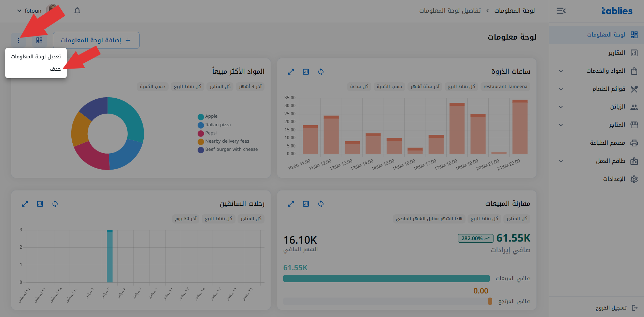Click هذا الشهر مقابل الشهر الماضي filter chip
The image size is (644, 317).
coord(429,219)
